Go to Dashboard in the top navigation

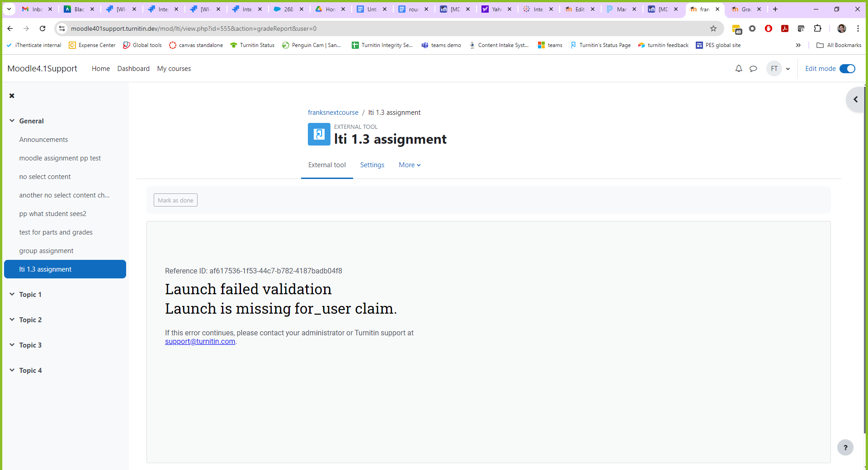(133, 69)
